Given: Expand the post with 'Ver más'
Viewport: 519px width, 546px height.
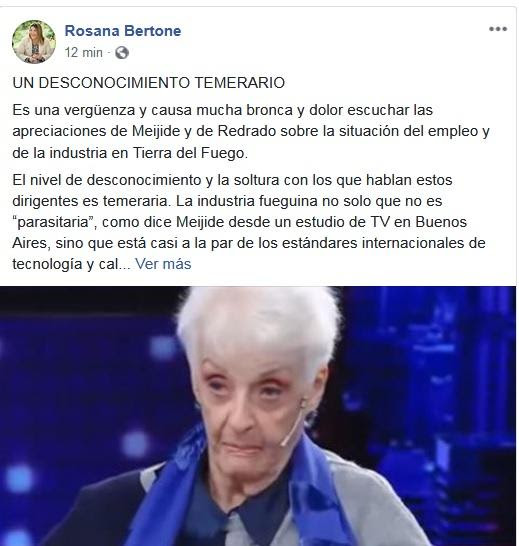Looking at the screenshot, I should tap(163, 264).
